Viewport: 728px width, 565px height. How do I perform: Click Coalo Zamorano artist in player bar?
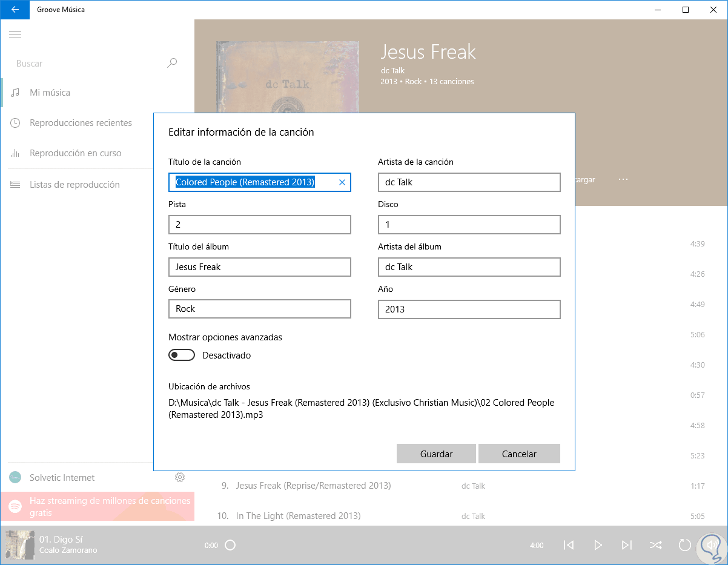tap(68, 550)
